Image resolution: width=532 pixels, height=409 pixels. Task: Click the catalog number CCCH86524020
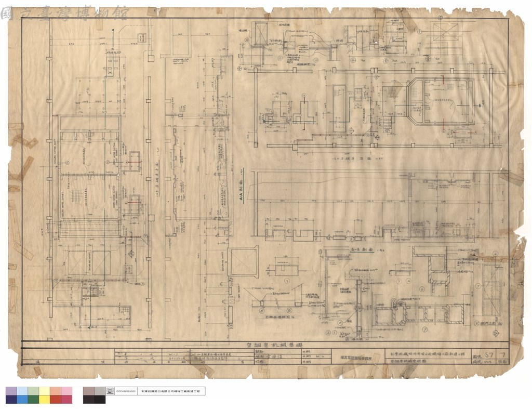(x=126, y=391)
